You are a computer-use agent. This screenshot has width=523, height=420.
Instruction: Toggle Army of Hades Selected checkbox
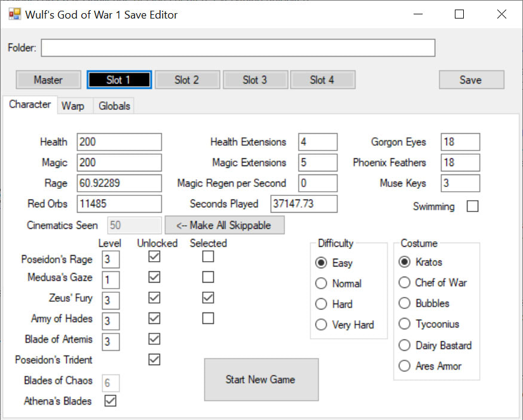[x=208, y=318]
